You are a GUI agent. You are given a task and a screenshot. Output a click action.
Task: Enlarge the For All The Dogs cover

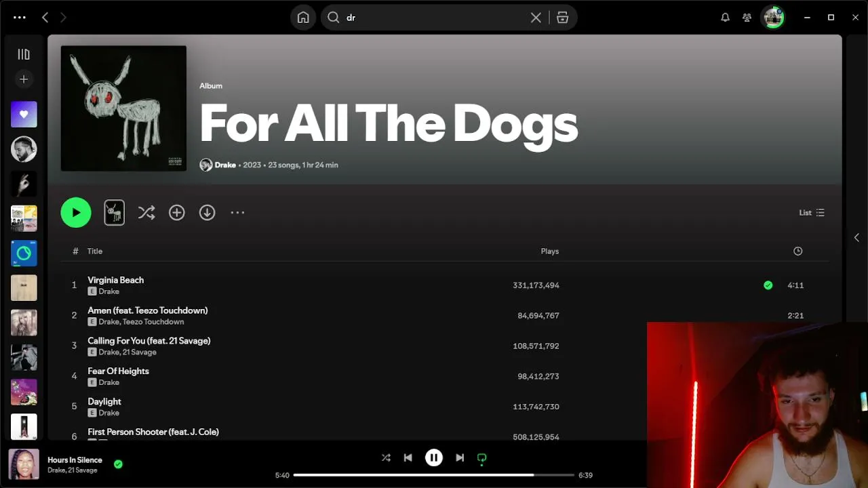[x=123, y=108]
